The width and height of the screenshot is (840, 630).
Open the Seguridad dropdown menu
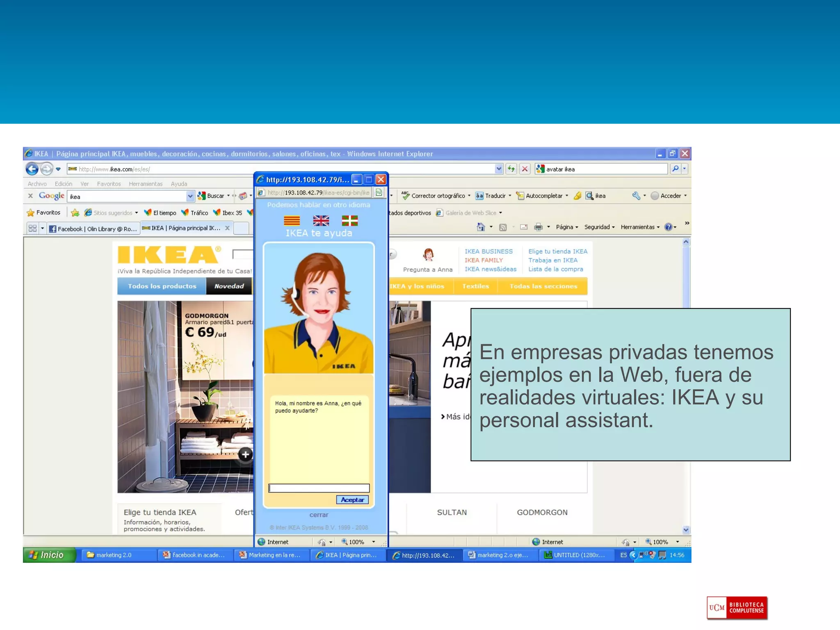click(599, 227)
